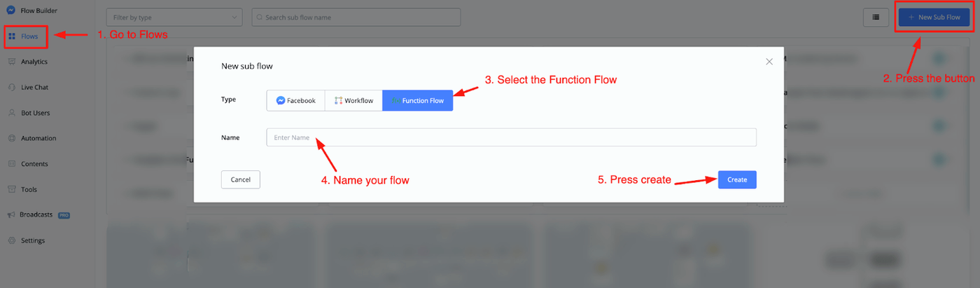
Task: Expand the Filter by type dropdown
Action: [174, 18]
